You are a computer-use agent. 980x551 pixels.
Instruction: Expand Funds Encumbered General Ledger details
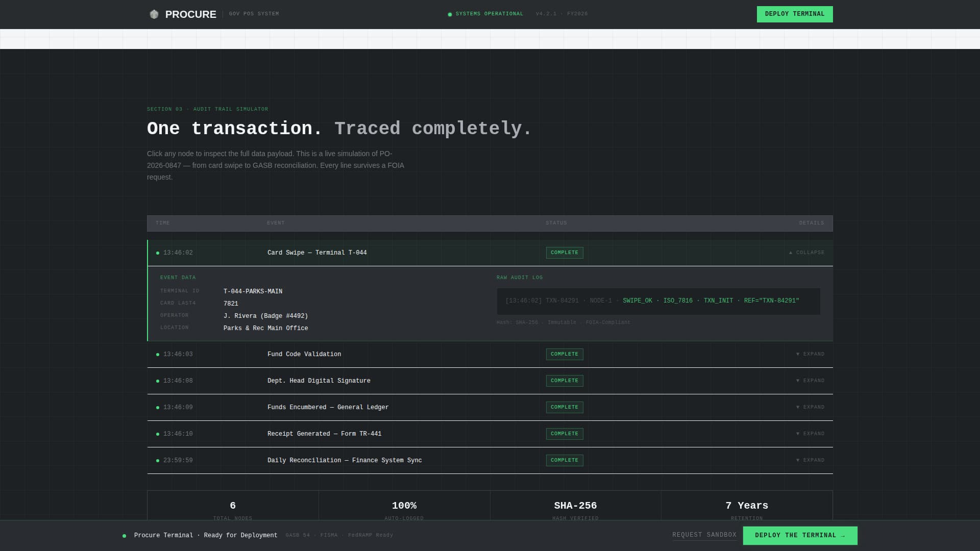[810, 407]
